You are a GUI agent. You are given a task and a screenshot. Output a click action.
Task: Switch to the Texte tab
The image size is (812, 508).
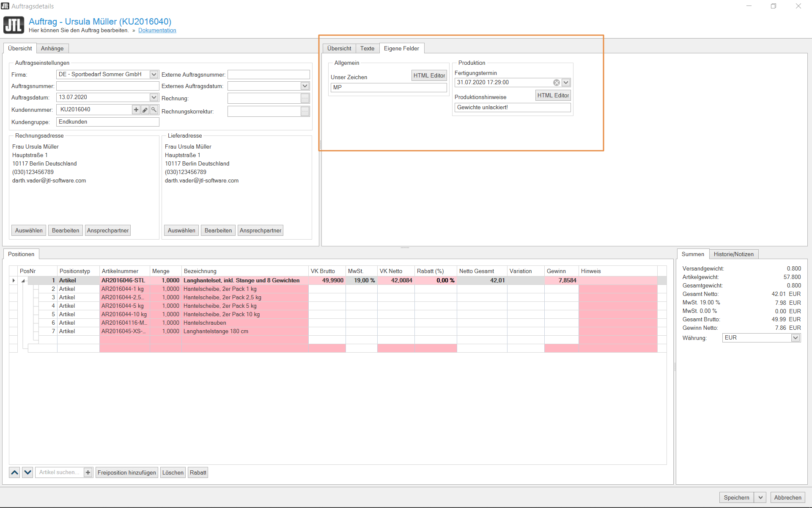coord(367,48)
